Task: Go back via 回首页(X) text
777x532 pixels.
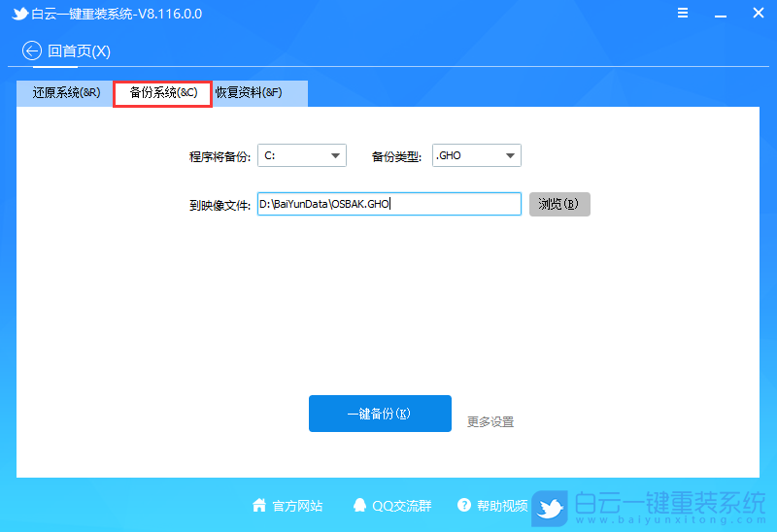Action: point(79,51)
